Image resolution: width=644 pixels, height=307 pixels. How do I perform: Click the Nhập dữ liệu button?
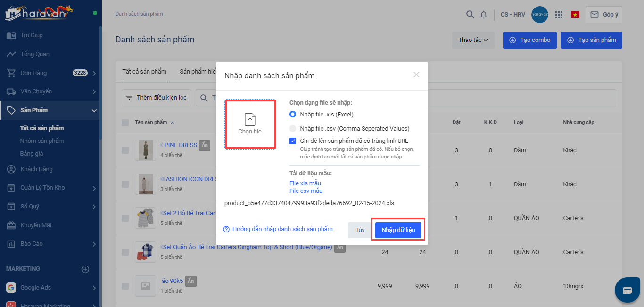pyautogui.click(x=398, y=230)
